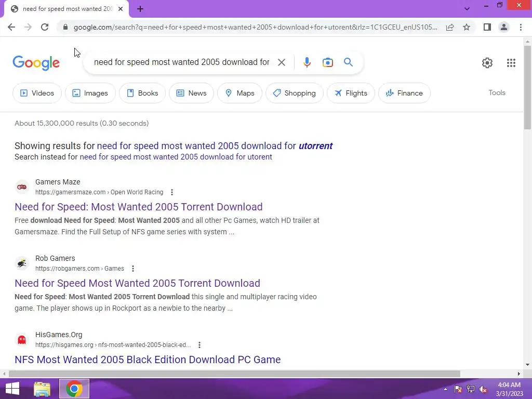Click the forward navigation arrow
The image size is (532, 399).
click(x=28, y=27)
